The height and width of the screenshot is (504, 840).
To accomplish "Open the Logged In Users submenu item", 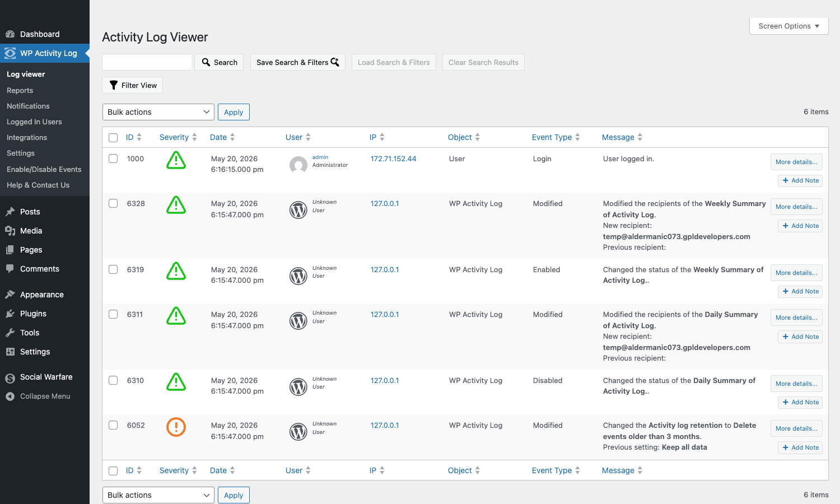I will (34, 122).
